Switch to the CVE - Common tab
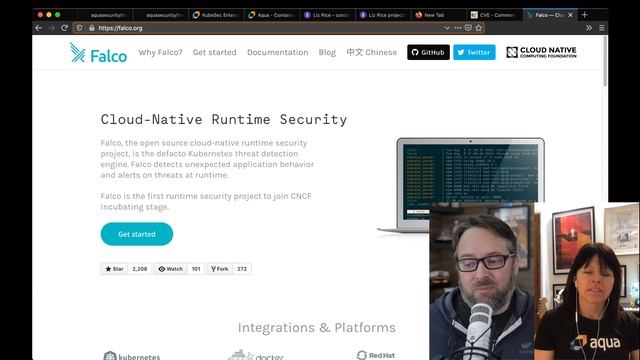This screenshot has width=640, height=360. click(x=494, y=15)
